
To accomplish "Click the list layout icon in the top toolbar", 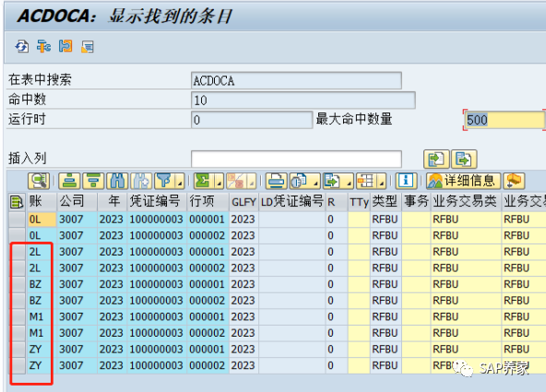I will point(88,46).
